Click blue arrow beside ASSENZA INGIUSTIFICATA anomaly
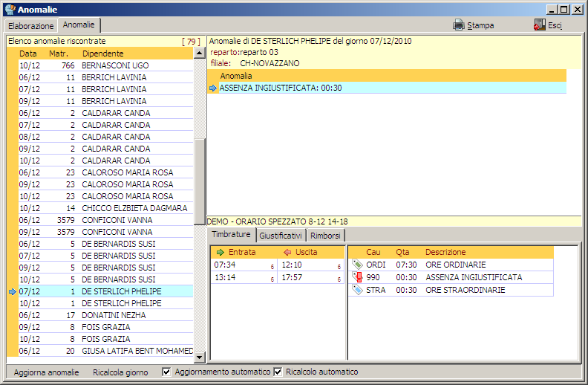The image size is (588, 385). coord(213,88)
